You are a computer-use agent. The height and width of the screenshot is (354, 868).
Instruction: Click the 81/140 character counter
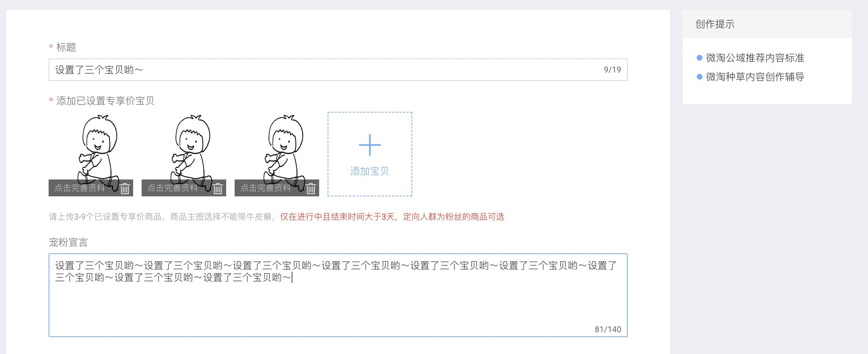608,329
